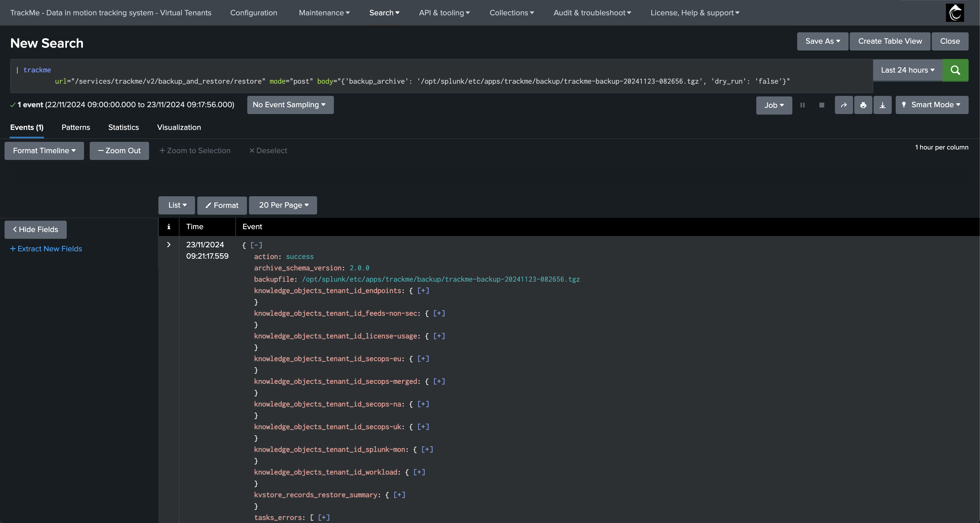The image size is (980, 523).
Task: Click the print results icon
Action: (x=863, y=105)
